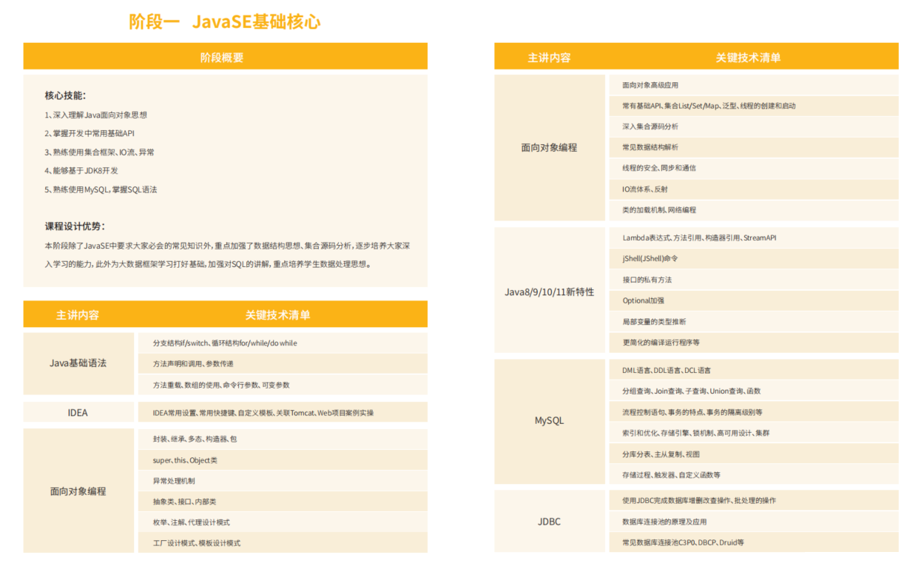This screenshot has width=924, height=569.
Task: Click the jShell(JShell)命令 row
Action: tap(650, 259)
